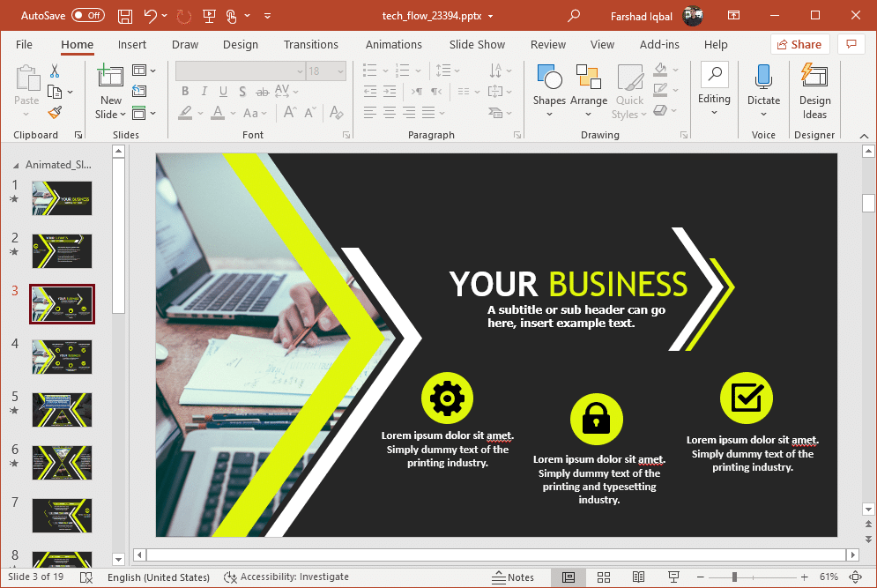
Task: Toggle Normal view button
Action: coord(569,577)
